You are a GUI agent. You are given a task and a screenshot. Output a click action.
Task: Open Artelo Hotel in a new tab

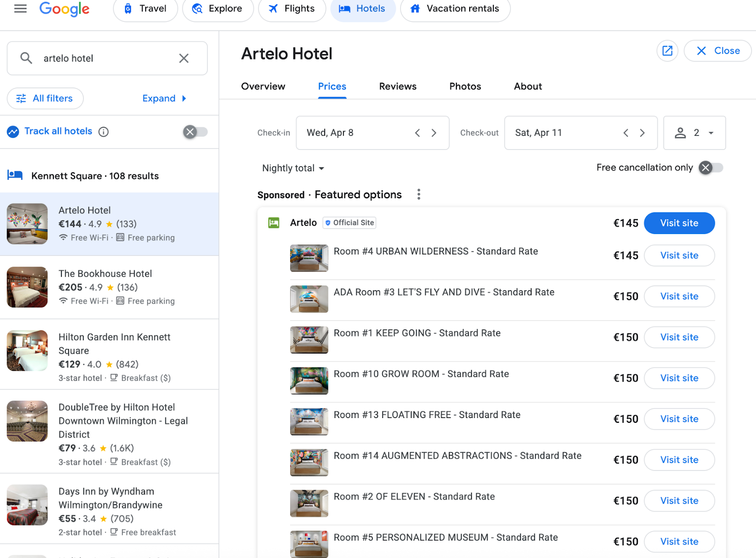(x=667, y=51)
